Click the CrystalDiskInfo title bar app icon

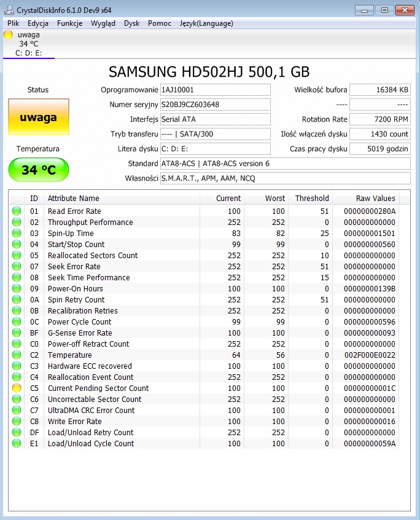point(9,10)
